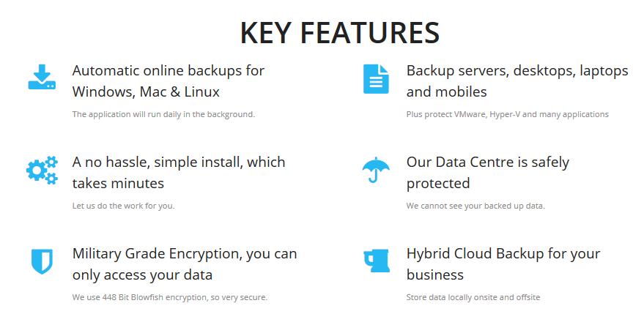Click the blue document file icon
Screen dimensions: 644x325
click(x=376, y=79)
